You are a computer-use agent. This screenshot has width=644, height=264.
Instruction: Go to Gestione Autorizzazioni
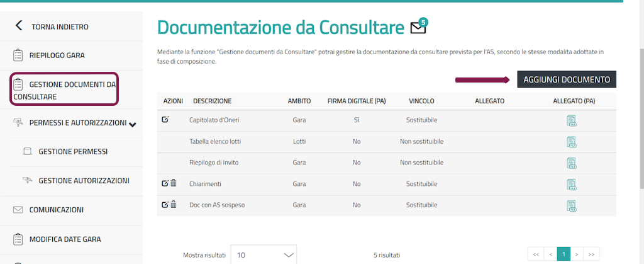(84, 181)
